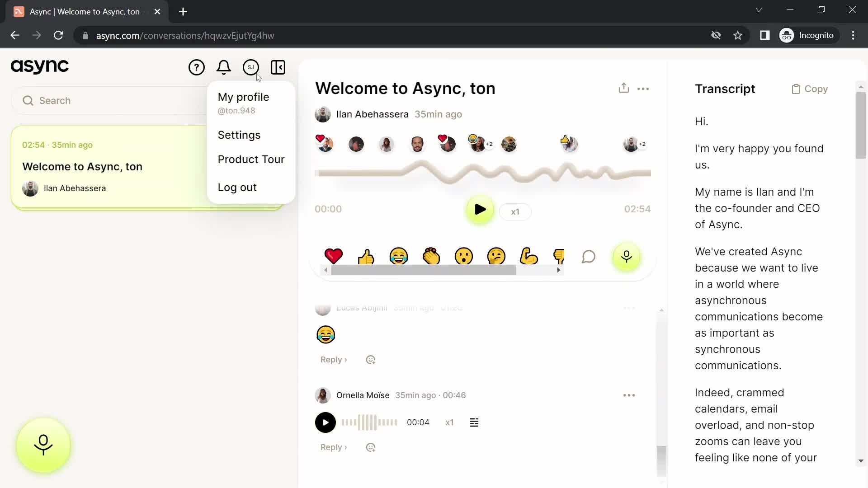Click the playback speed 1x toggle
Image resolution: width=868 pixels, height=488 pixels.
coord(515,210)
